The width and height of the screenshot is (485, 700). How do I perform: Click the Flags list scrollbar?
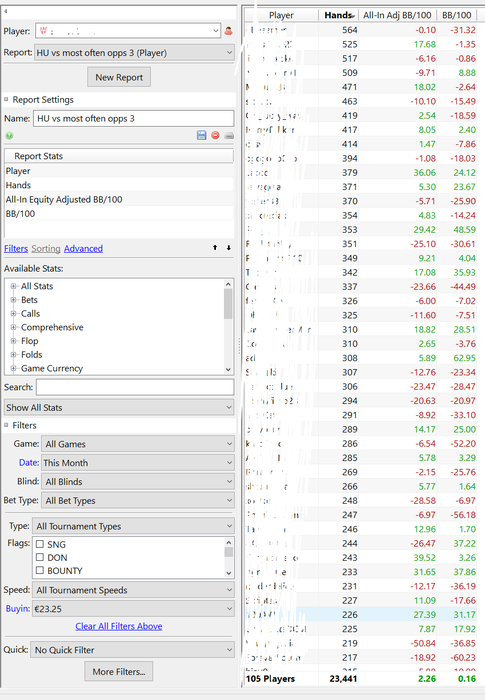pos(228,558)
